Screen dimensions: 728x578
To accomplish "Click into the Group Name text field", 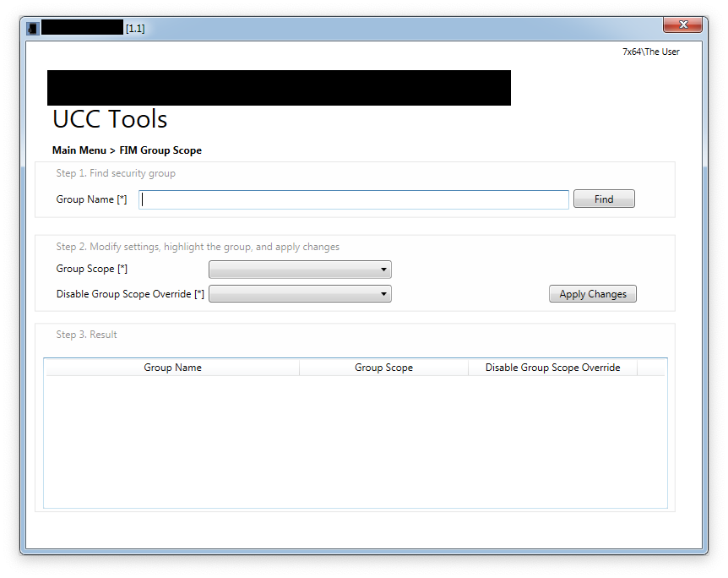I will point(354,199).
